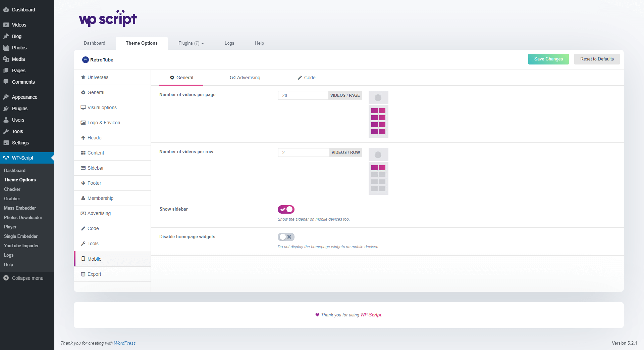644x350 pixels.
Task: Click the Collapse menu arrow icon
Action: pyautogui.click(x=6, y=278)
